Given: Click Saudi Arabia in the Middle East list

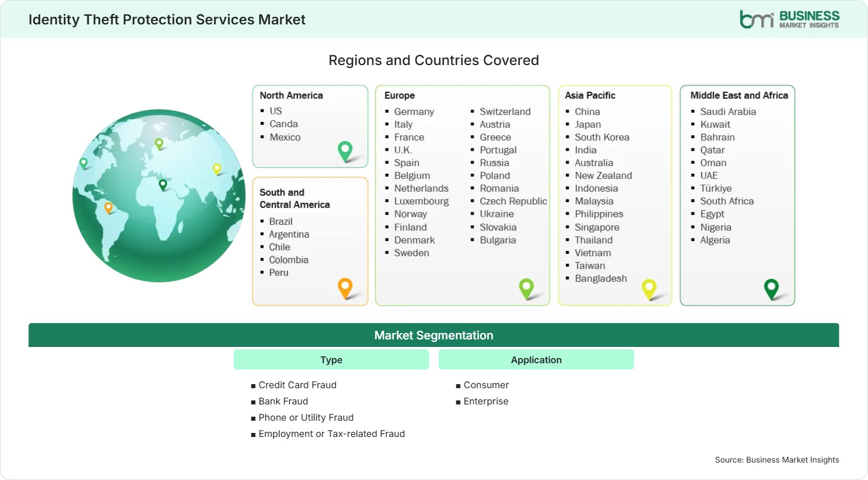Looking at the screenshot, I should (728, 112).
